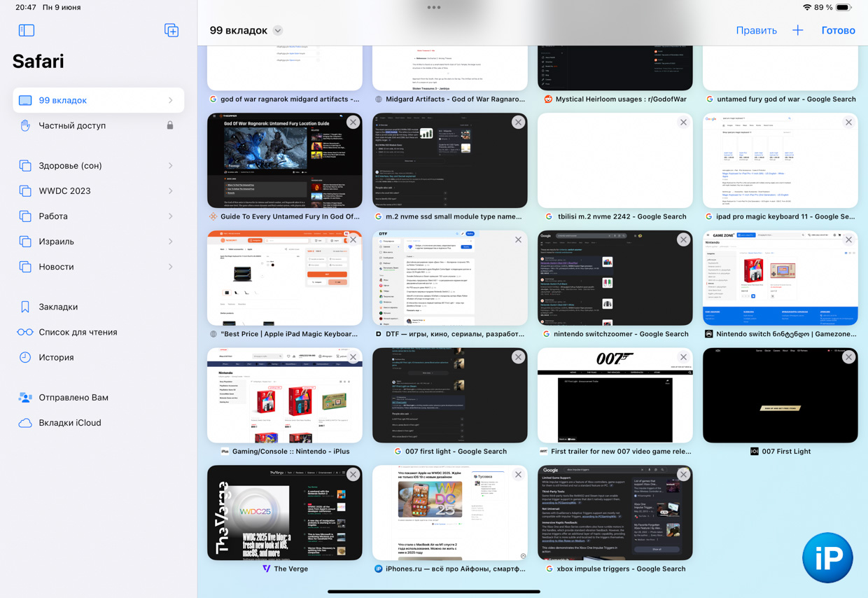The image size is (868, 598).
Task: Toggle the sidebar panel icon
Action: pos(27,30)
